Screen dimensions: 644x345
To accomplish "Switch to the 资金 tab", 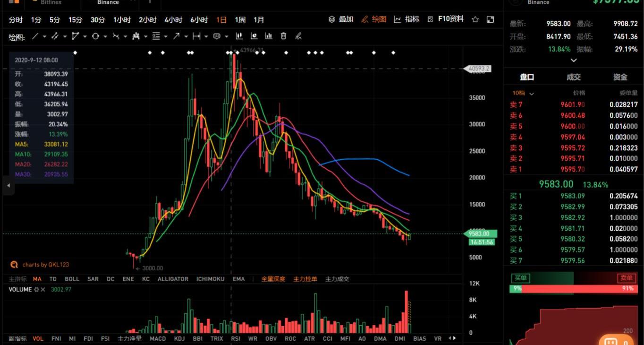I will 620,77.
